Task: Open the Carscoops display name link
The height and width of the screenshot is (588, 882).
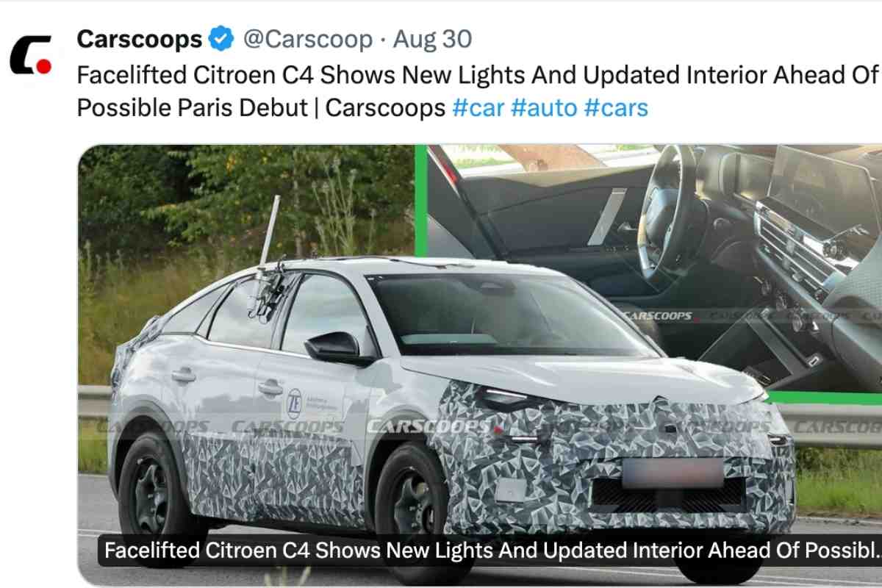Action: pyautogui.click(x=140, y=39)
